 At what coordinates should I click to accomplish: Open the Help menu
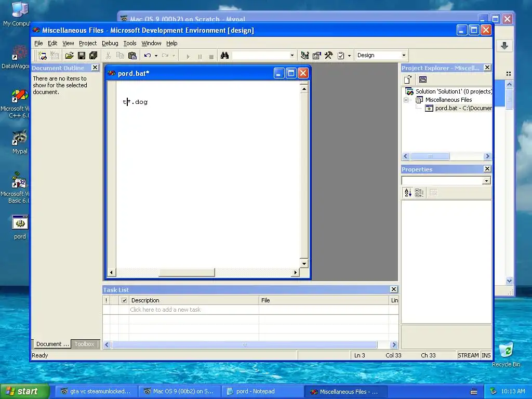tap(171, 44)
